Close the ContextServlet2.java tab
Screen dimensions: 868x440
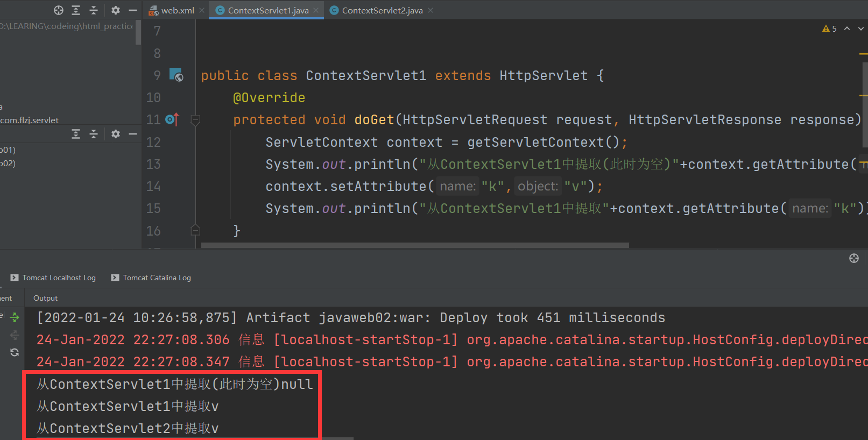coord(431,10)
